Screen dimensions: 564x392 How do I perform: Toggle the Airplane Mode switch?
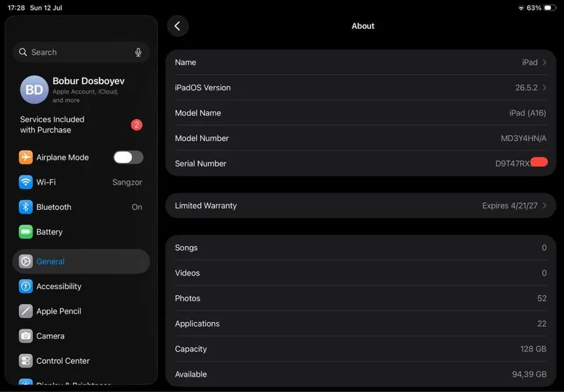(128, 157)
